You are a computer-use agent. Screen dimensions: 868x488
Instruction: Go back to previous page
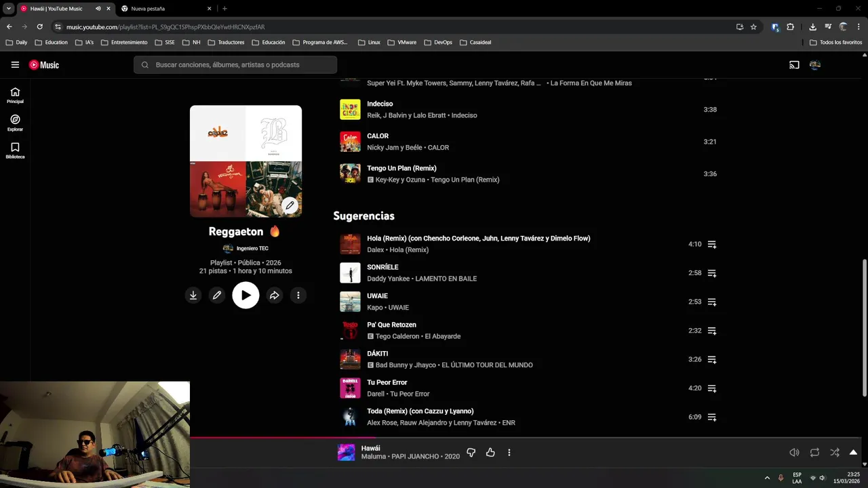pos(9,26)
